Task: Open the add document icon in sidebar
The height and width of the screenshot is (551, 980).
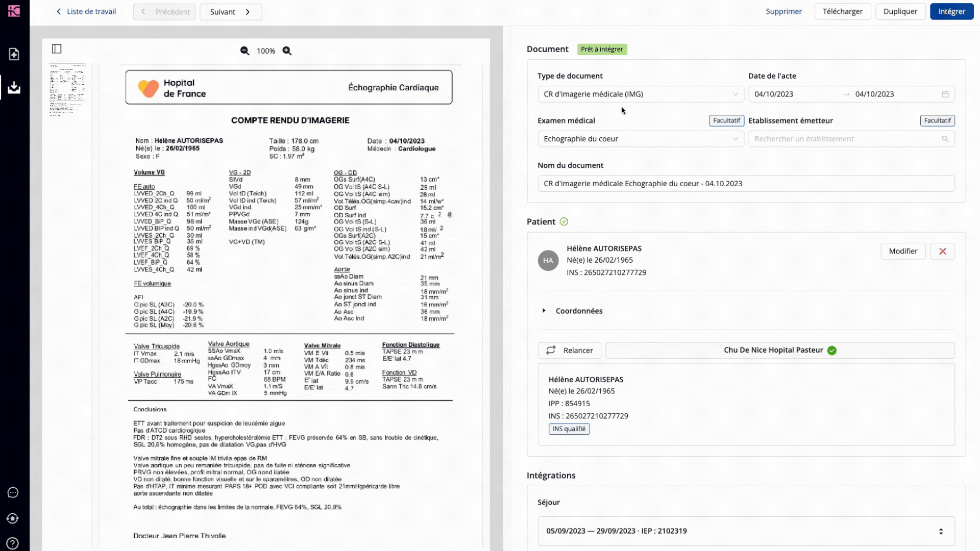Action: click(x=14, y=54)
